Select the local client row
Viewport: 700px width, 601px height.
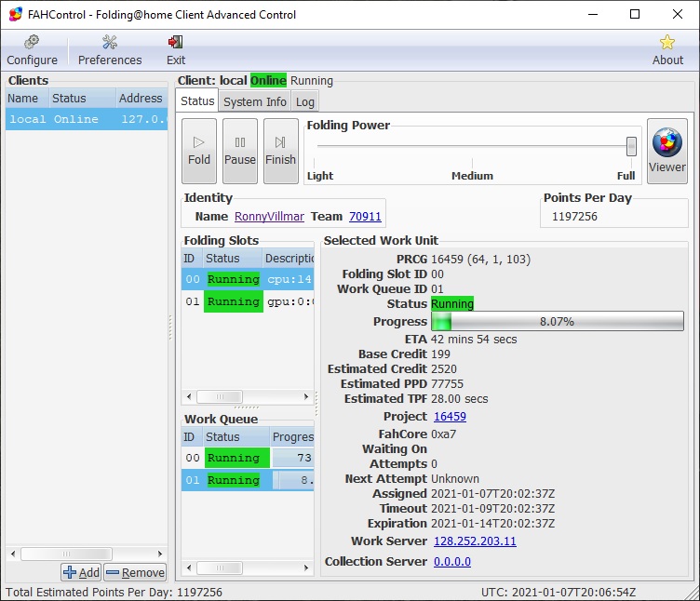tap(87, 119)
